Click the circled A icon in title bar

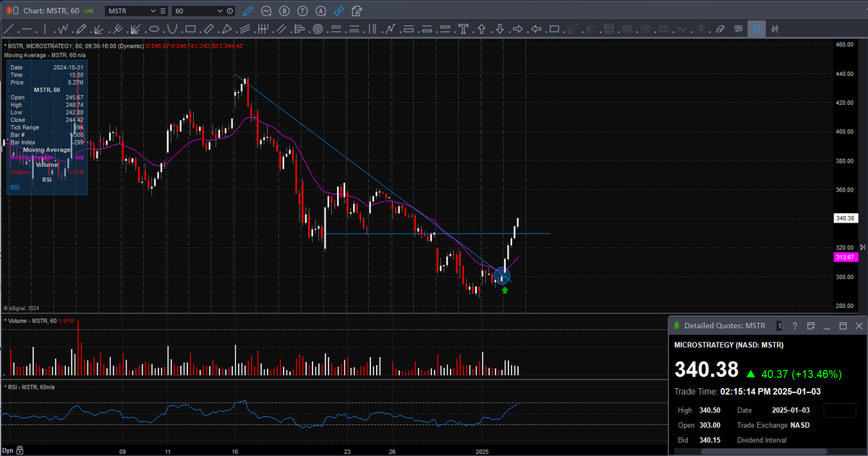click(x=320, y=11)
